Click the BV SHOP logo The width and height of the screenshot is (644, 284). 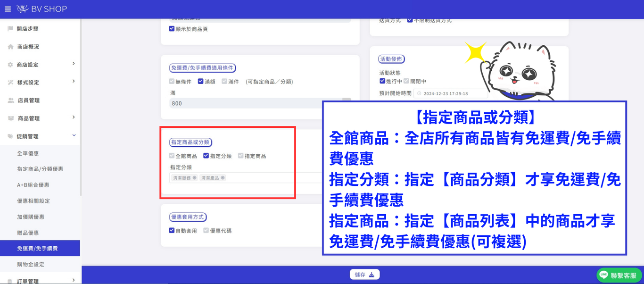click(x=42, y=9)
